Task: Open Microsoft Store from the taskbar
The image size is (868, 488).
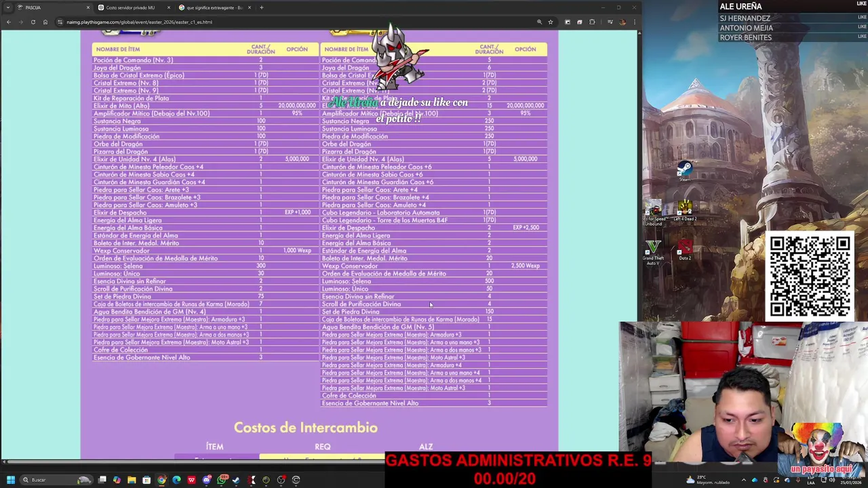Action: pyautogui.click(x=146, y=480)
